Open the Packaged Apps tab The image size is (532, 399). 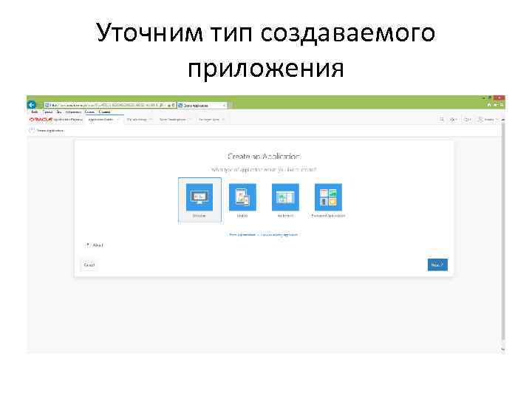(211, 120)
